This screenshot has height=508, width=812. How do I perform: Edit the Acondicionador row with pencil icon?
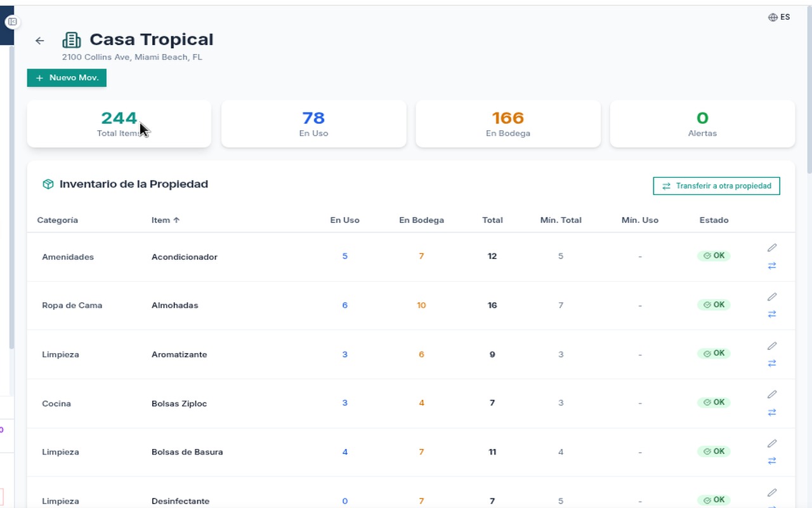tap(771, 248)
